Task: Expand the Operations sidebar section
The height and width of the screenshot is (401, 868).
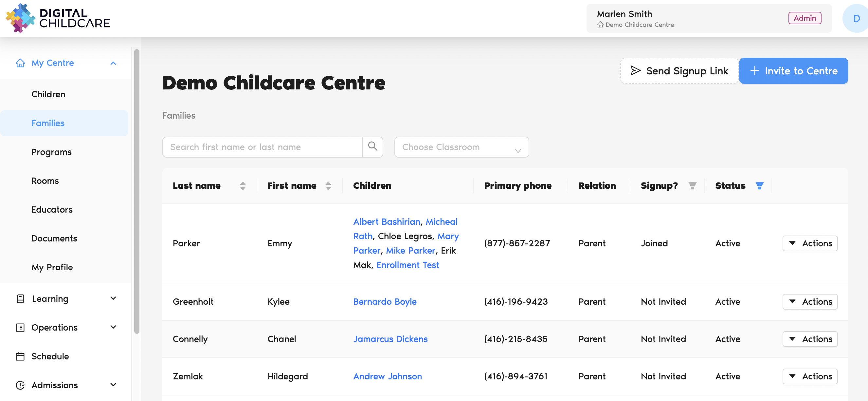Action: [113, 327]
